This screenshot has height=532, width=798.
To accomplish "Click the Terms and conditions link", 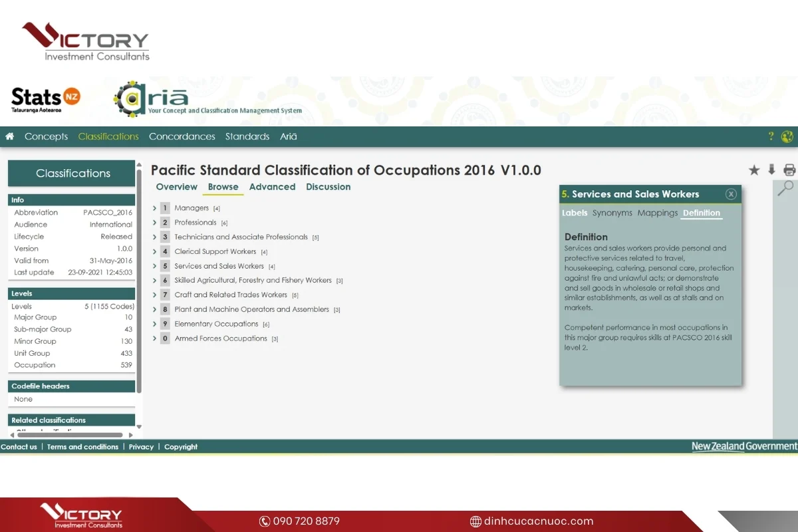I will pyautogui.click(x=82, y=447).
